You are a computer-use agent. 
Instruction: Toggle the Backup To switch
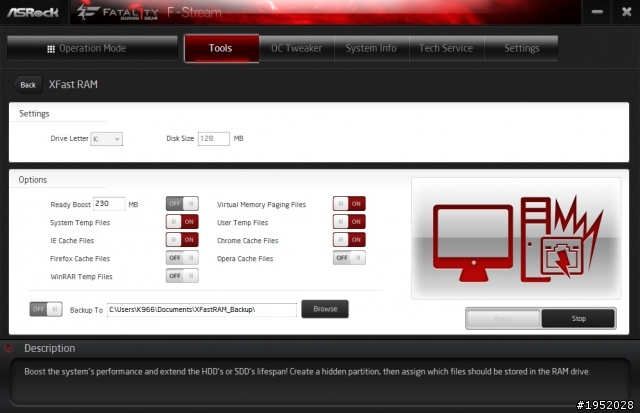pyautogui.click(x=46, y=309)
